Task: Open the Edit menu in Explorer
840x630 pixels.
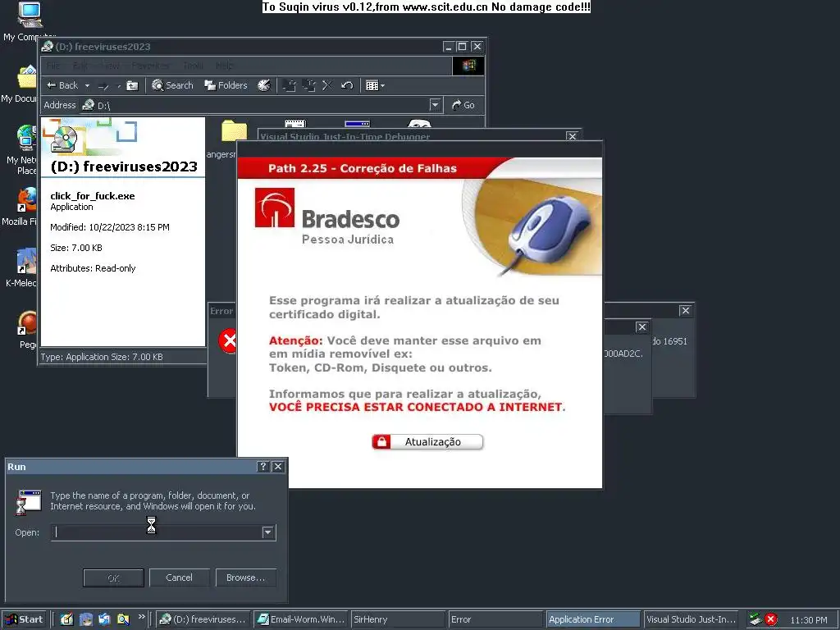Action: pos(80,66)
